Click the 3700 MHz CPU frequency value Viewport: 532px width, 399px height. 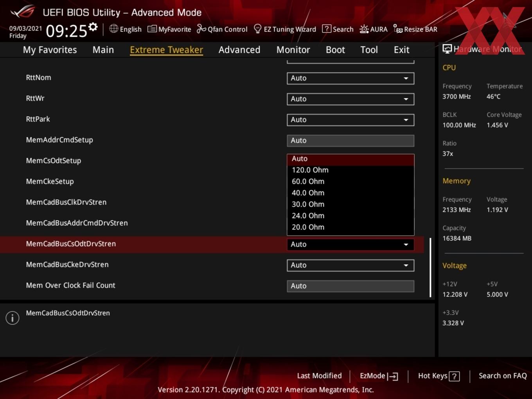457,97
